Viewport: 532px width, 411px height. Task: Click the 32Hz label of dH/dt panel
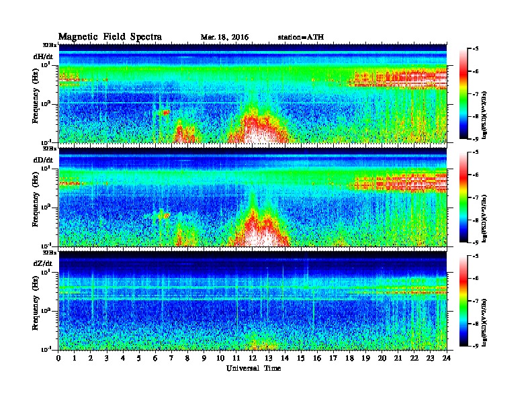pyautogui.click(x=50, y=45)
